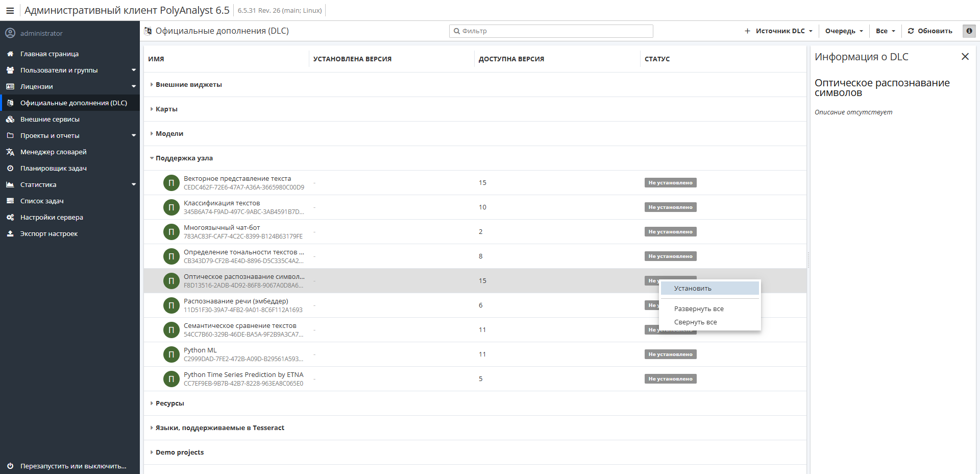Choose Установить in the context menu
This screenshot has height=474, width=980.
[x=709, y=289]
